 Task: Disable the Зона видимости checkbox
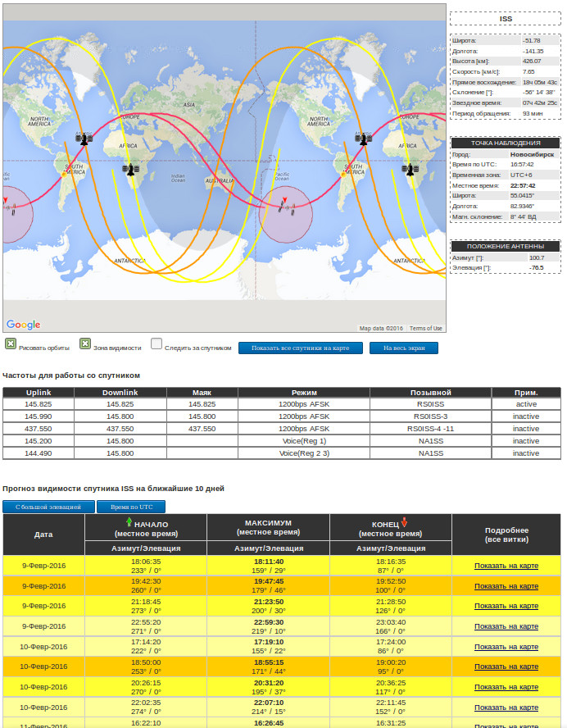(x=85, y=344)
